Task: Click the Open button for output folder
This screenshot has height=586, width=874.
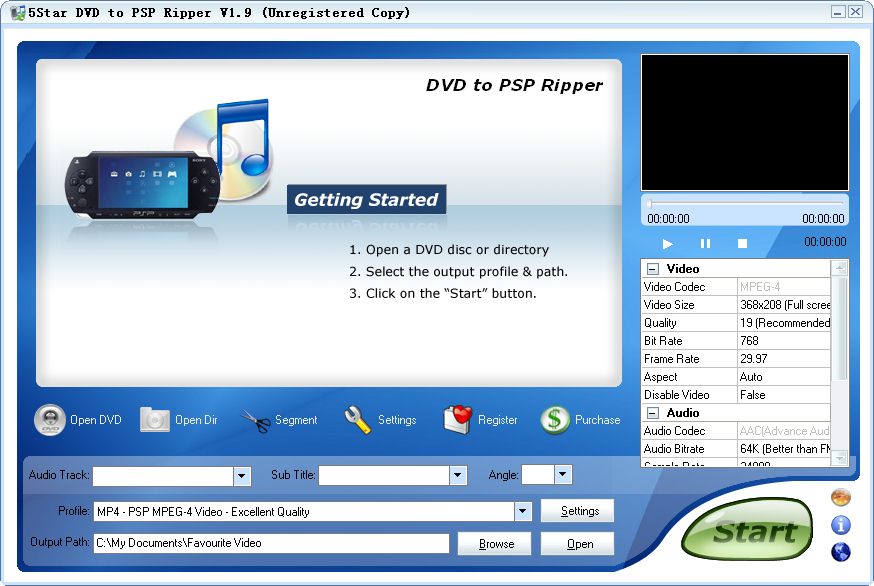Action: point(577,544)
